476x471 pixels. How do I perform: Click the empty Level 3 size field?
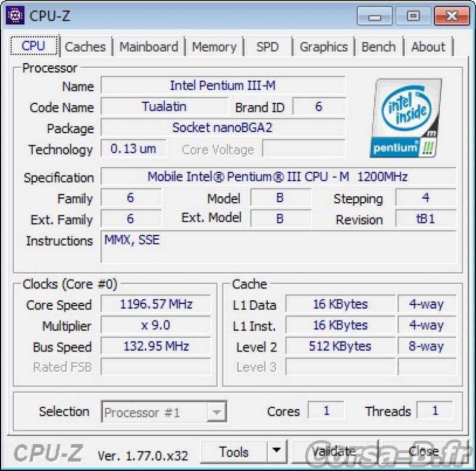pos(340,367)
